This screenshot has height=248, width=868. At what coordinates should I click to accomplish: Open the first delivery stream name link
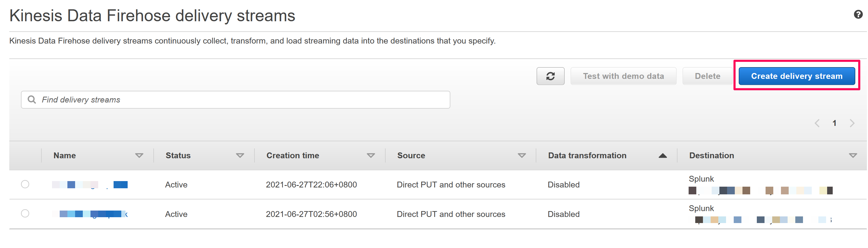point(90,185)
